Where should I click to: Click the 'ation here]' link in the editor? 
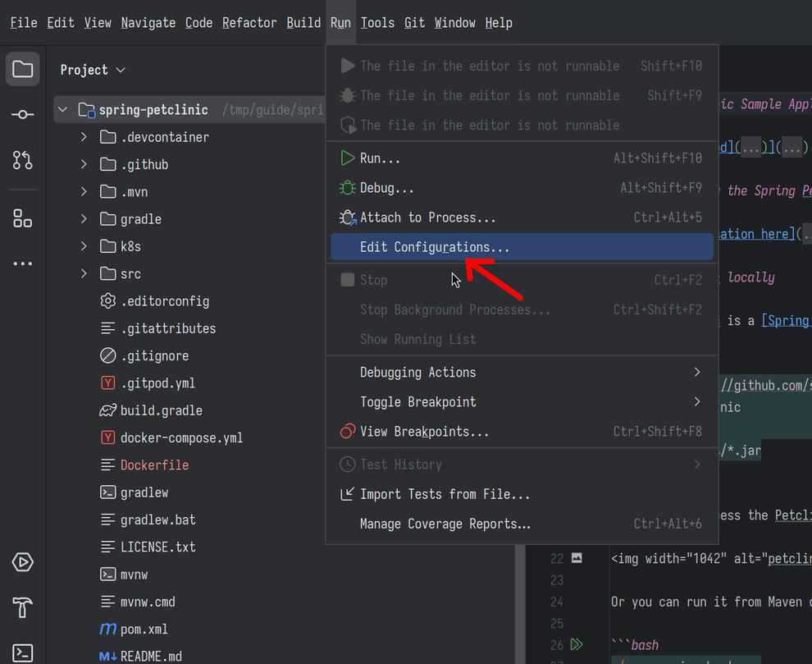756,234
